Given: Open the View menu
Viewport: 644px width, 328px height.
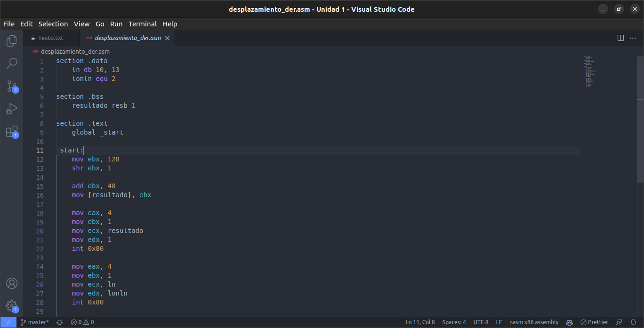Looking at the screenshot, I should coord(81,24).
